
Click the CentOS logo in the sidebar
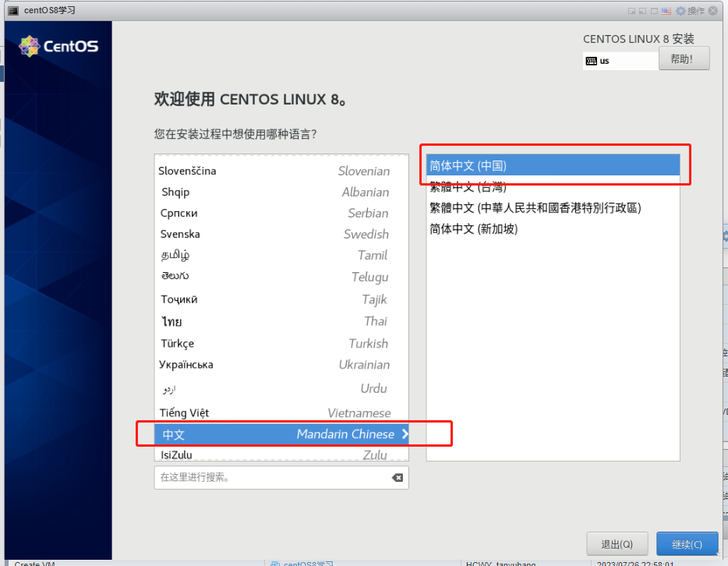(58, 47)
